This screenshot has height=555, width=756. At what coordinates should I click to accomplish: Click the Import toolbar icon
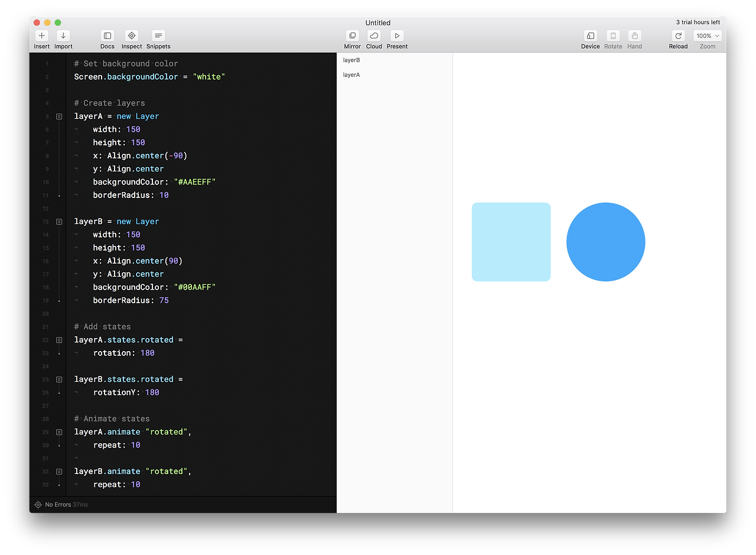pos(63,36)
